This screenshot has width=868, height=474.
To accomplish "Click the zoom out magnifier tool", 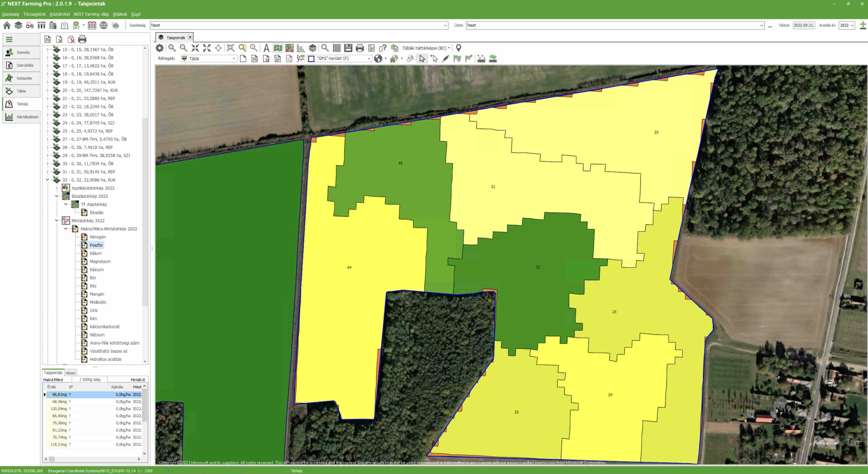I will pyautogui.click(x=183, y=48).
